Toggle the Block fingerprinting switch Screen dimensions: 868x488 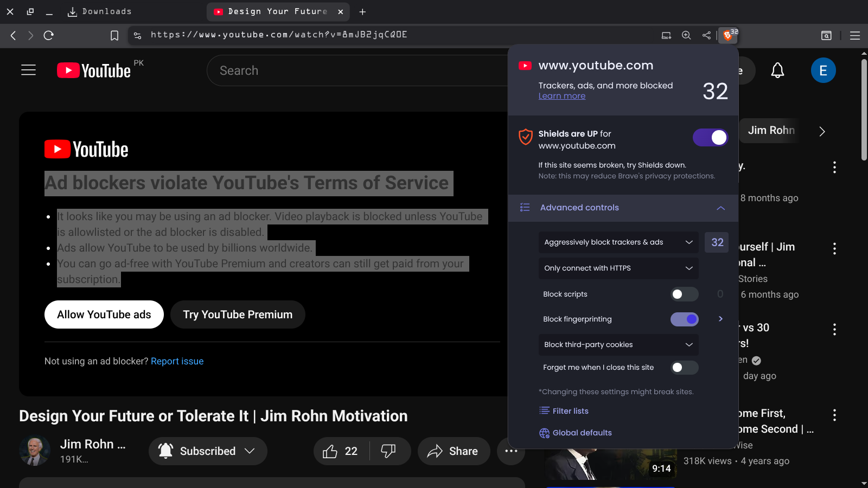[684, 319]
